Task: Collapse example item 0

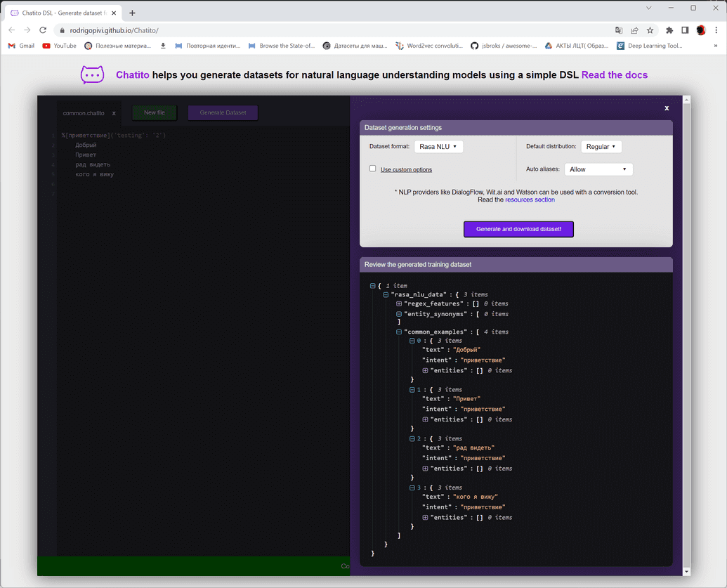Action: (x=412, y=341)
